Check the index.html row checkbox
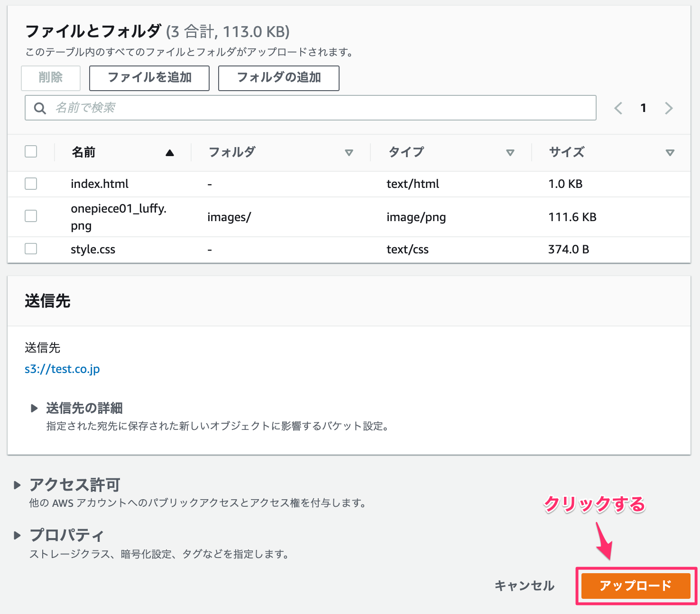Screen dimensions: 700x614 click(30, 184)
